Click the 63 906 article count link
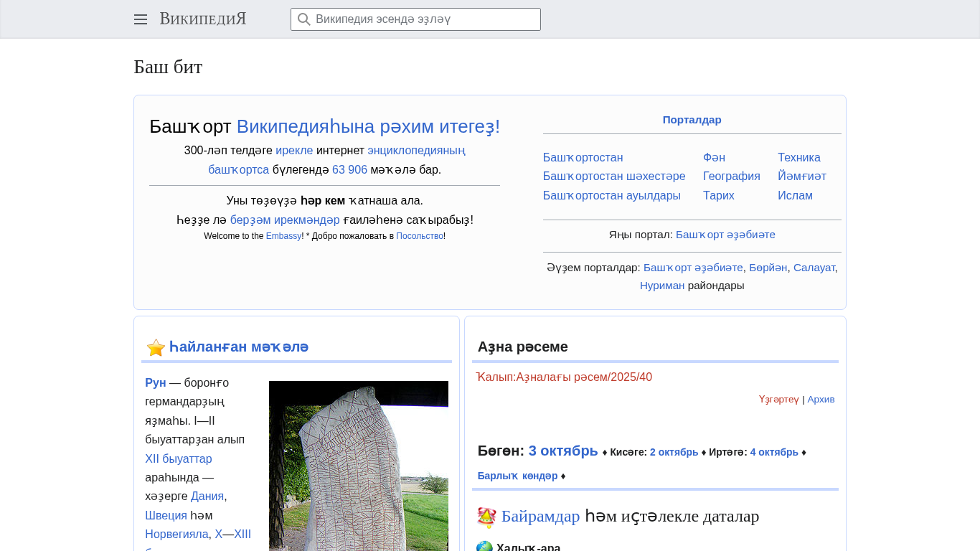980x551 pixels. click(x=349, y=170)
